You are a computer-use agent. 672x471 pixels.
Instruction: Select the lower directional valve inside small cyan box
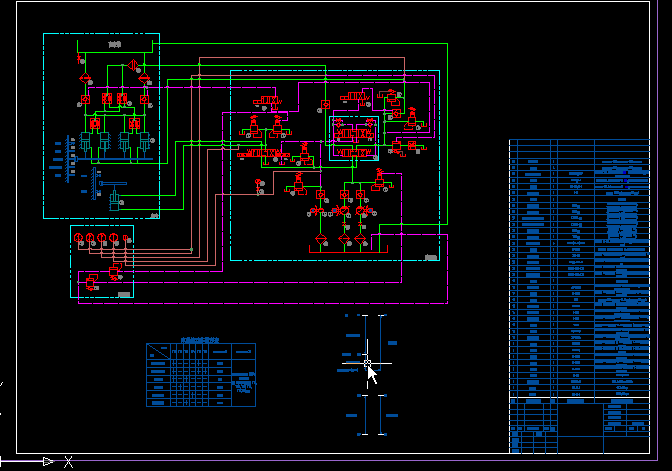pos(354,153)
